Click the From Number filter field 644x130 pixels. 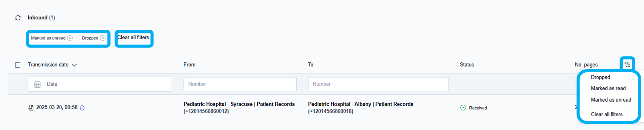coord(240,84)
